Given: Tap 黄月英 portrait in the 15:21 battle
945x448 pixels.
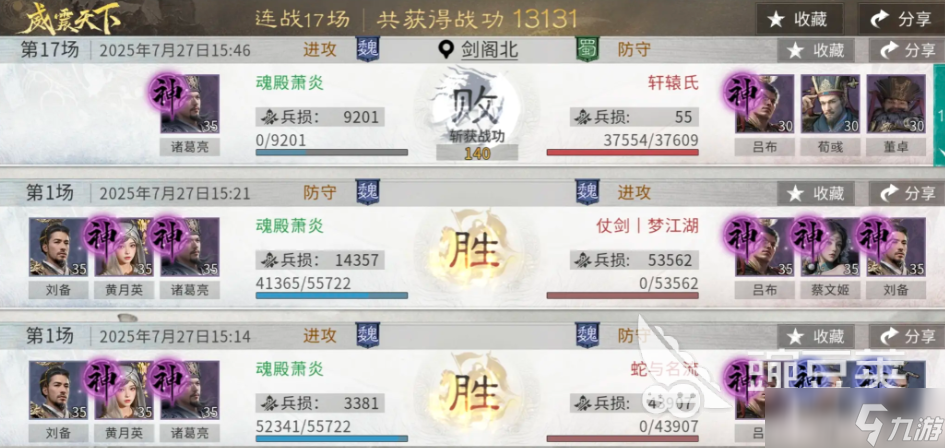Looking at the screenshot, I should [124, 247].
